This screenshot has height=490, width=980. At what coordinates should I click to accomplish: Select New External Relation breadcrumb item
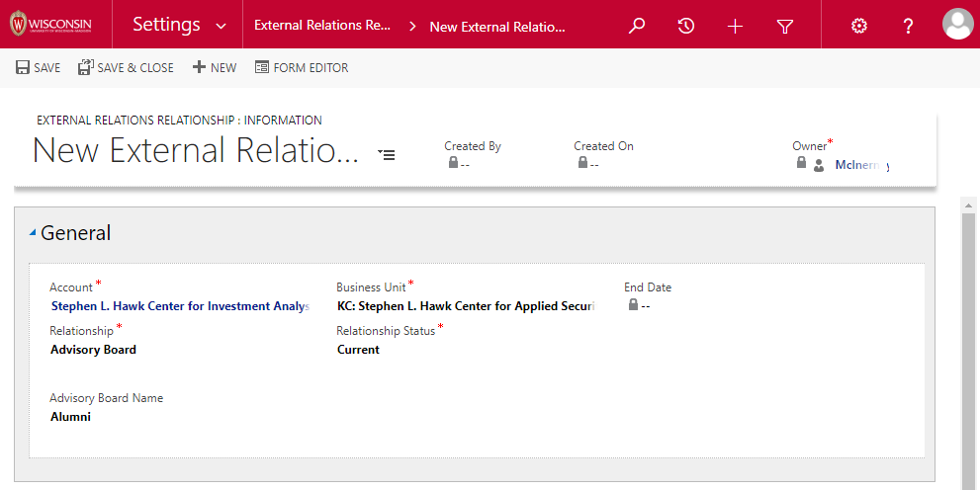click(x=496, y=27)
